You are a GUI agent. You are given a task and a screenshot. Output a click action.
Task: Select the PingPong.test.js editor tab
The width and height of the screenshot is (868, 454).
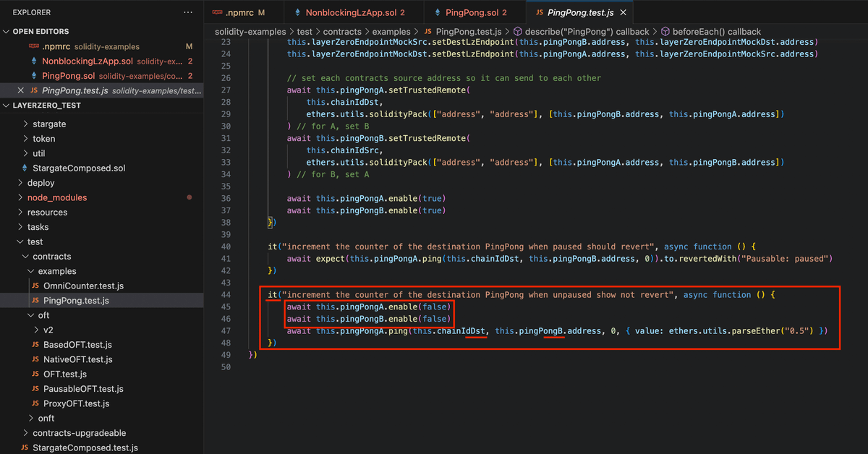[581, 13]
